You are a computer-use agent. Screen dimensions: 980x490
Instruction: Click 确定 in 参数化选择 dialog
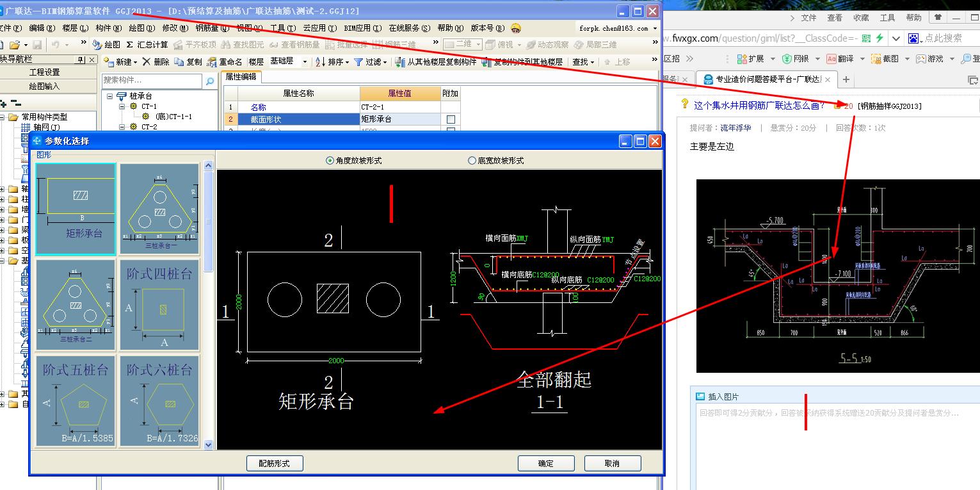(546, 463)
